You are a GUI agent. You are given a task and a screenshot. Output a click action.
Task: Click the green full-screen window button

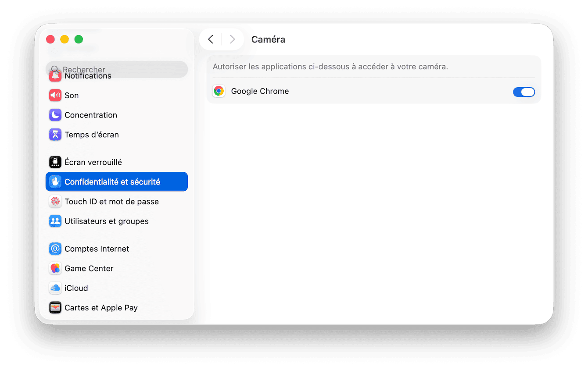point(79,39)
